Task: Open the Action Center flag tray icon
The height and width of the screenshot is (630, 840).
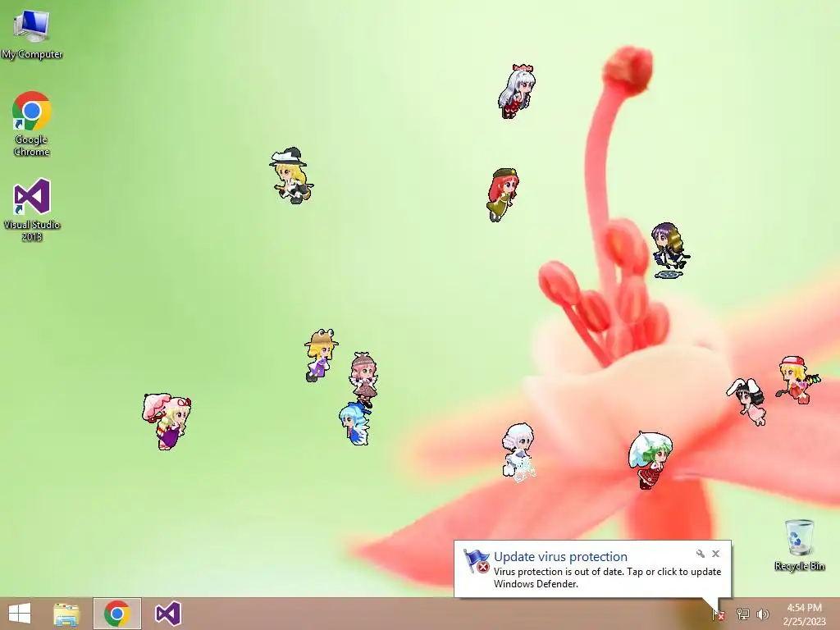Action: point(719,614)
